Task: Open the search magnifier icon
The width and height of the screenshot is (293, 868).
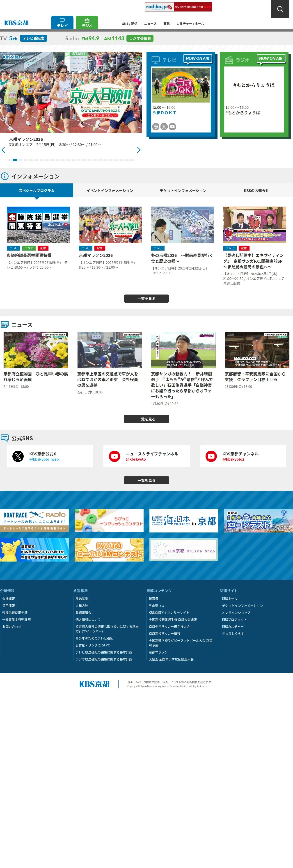Action: [x=280, y=9]
